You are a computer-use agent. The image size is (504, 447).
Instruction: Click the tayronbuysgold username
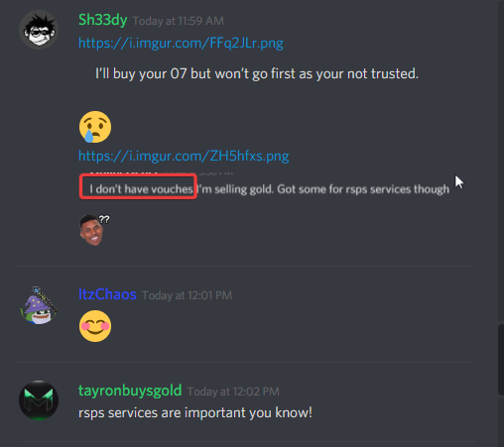(x=130, y=391)
